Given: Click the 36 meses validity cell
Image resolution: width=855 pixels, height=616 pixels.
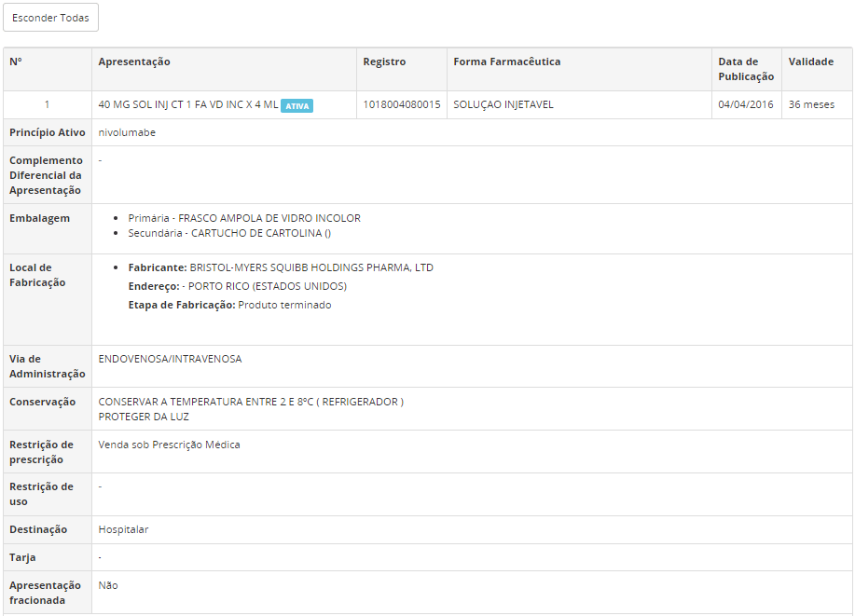Looking at the screenshot, I should click(811, 104).
